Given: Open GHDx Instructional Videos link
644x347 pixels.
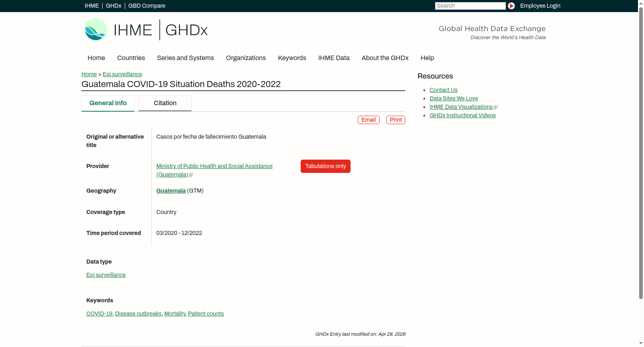Looking at the screenshot, I should click(x=462, y=115).
